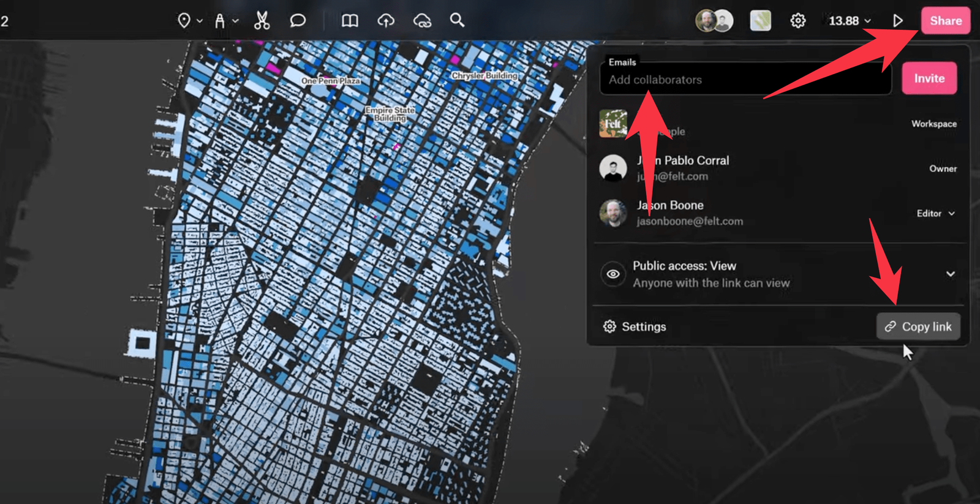Click the Felt workspace logo row
This screenshot has width=980, height=504.
pos(778,124)
